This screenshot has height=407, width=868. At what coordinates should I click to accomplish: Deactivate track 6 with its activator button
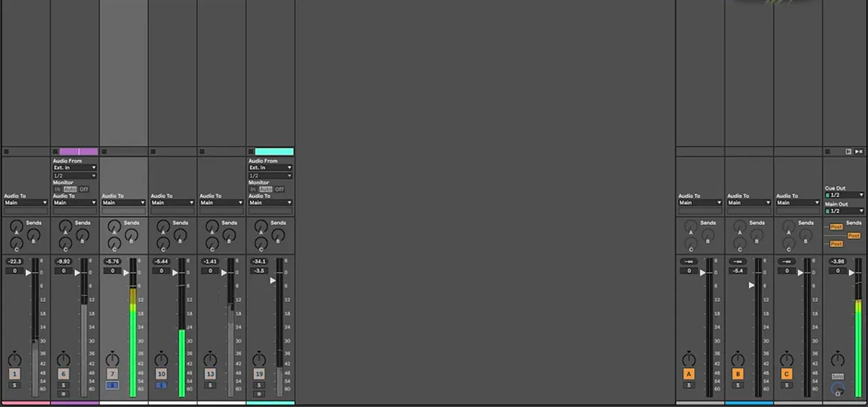64,374
